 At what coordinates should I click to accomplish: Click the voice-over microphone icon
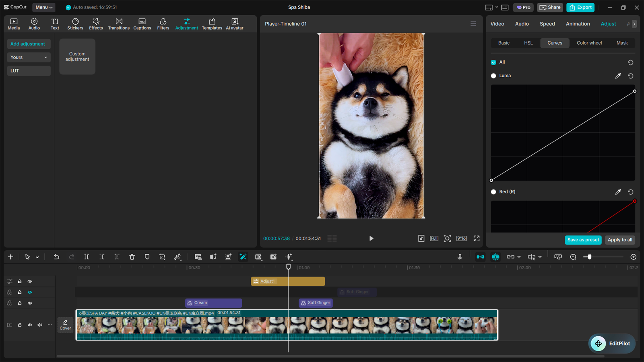pyautogui.click(x=460, y=257)
